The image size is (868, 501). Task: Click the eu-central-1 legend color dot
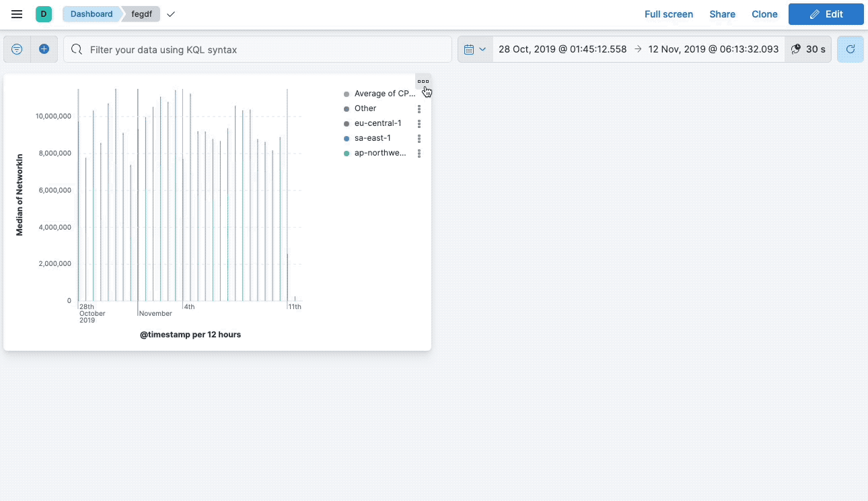point(347,124)
